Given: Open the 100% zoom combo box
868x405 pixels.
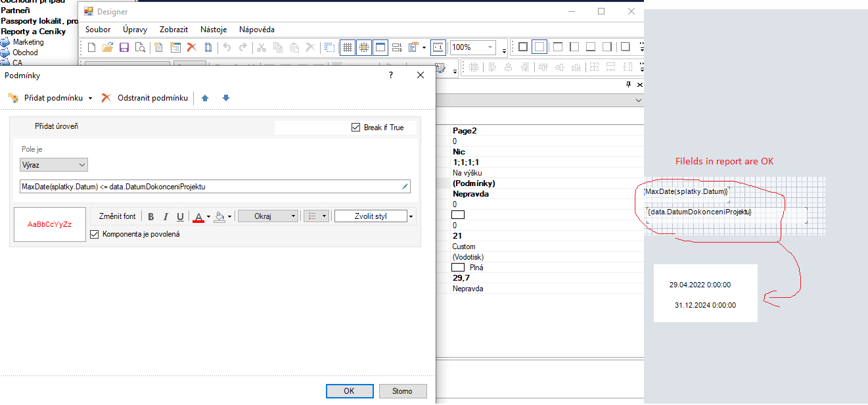Looking at the screenshot, I should [x=473, y=47].
